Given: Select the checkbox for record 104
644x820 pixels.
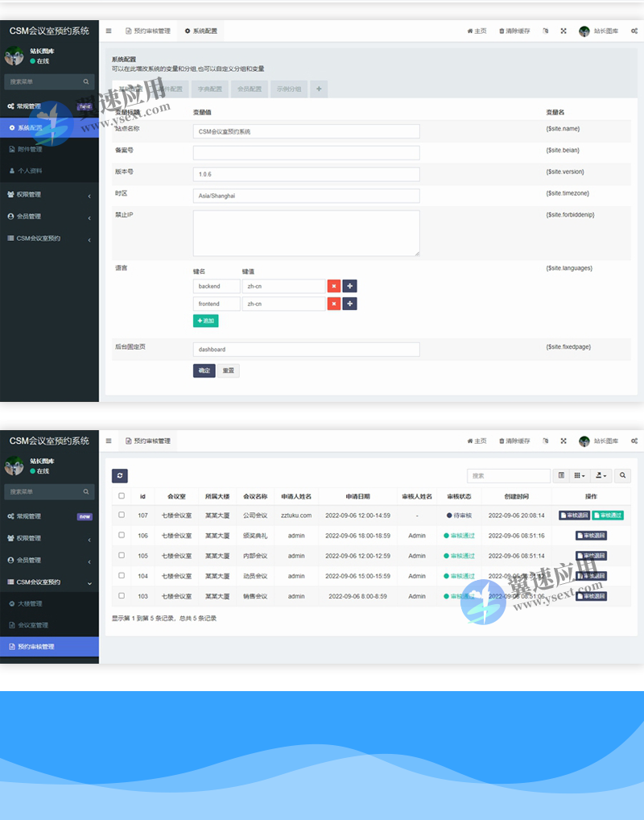Looking at the screenshot, I should pos(122,576).
